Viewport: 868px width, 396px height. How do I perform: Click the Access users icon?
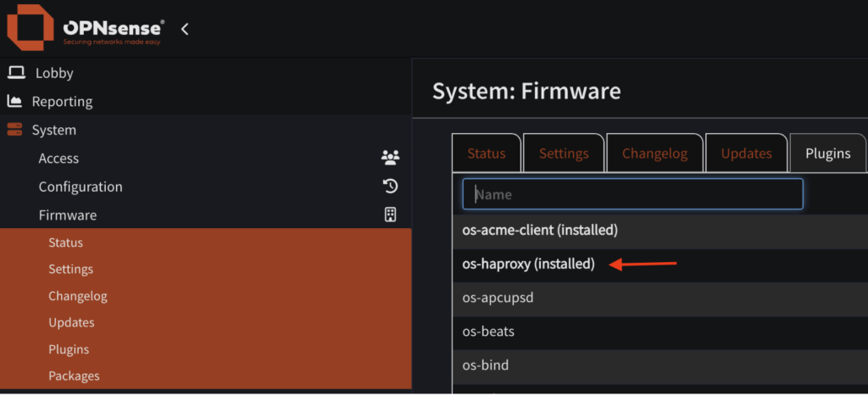(x=390, y=158)
